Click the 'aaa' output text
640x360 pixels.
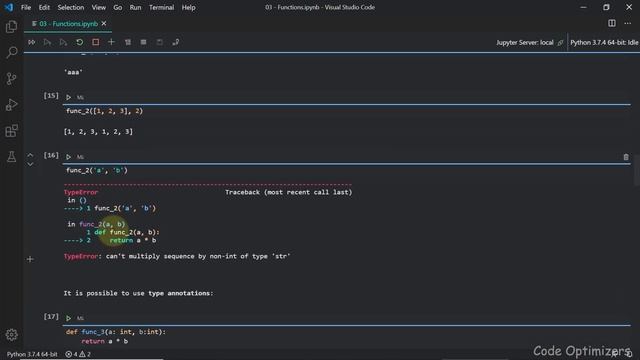pyautogui.click(x=73, y=72)
